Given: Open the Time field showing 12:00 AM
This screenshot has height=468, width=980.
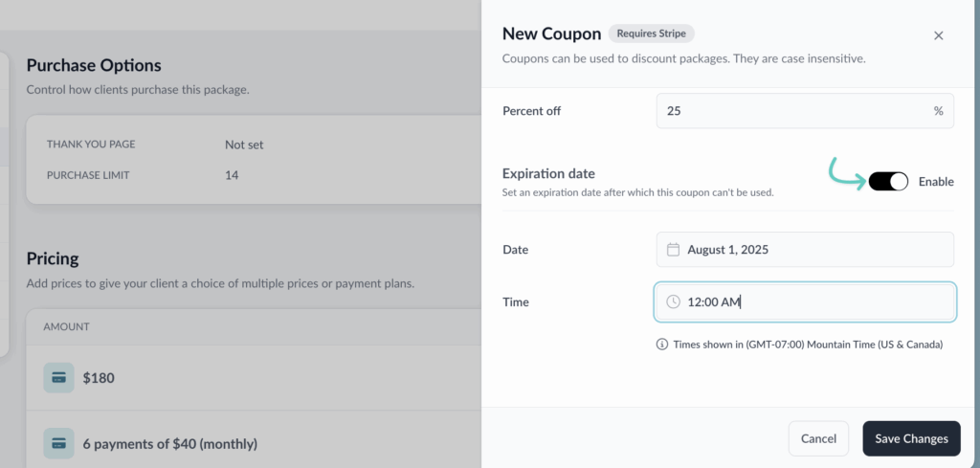Looking at the screenshot, I should [805, 301].
